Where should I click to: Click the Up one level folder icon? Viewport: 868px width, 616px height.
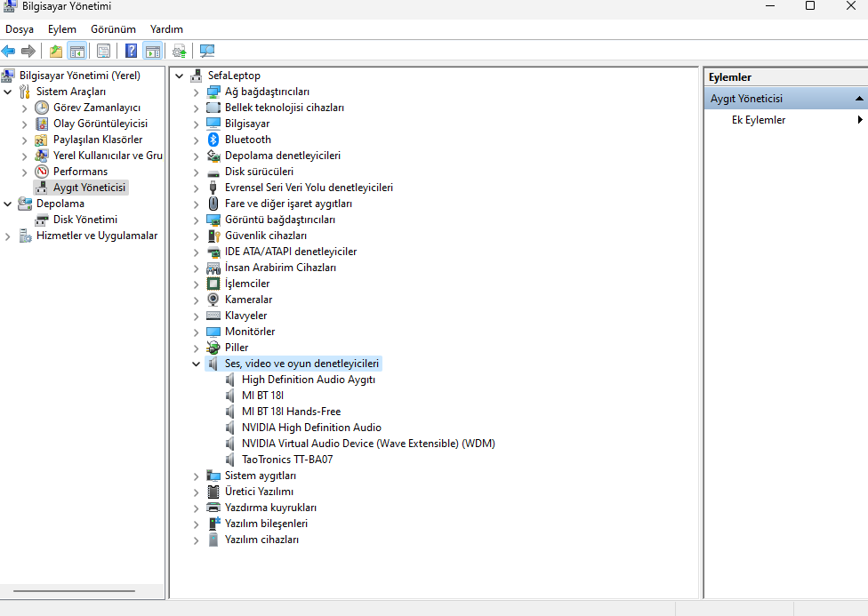pyautogui.click(x=56, y=52)
